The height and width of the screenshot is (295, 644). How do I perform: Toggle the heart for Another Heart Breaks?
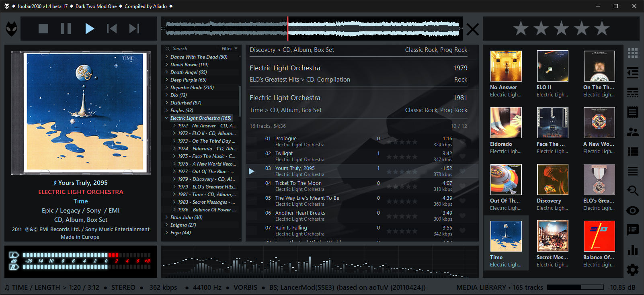pos(462,216)
